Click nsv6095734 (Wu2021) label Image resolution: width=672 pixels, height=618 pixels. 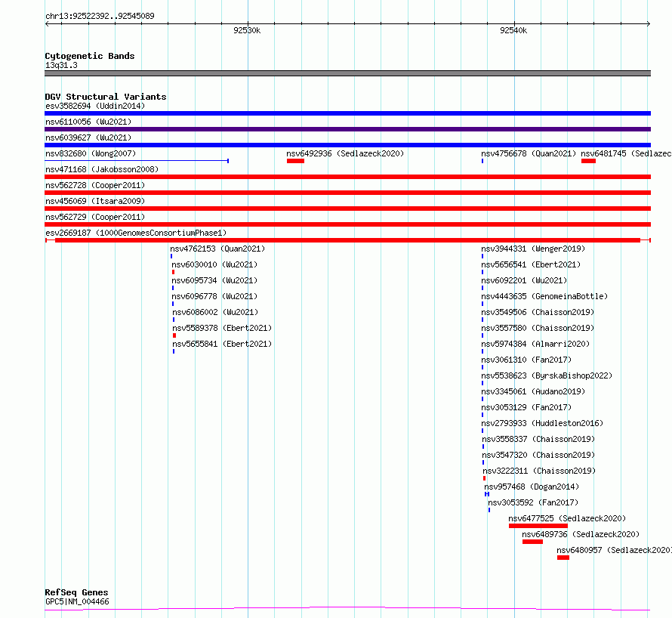click(x=214, y=280)
